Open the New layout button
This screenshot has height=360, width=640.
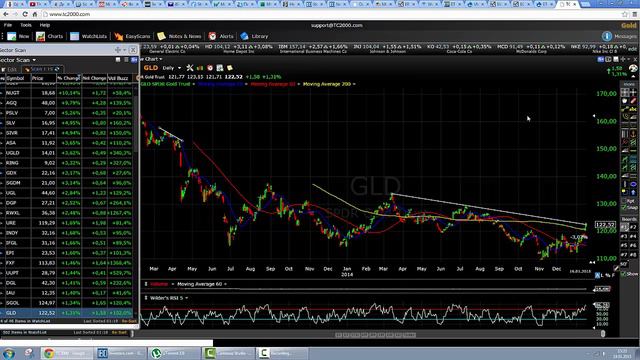(18, 36)
